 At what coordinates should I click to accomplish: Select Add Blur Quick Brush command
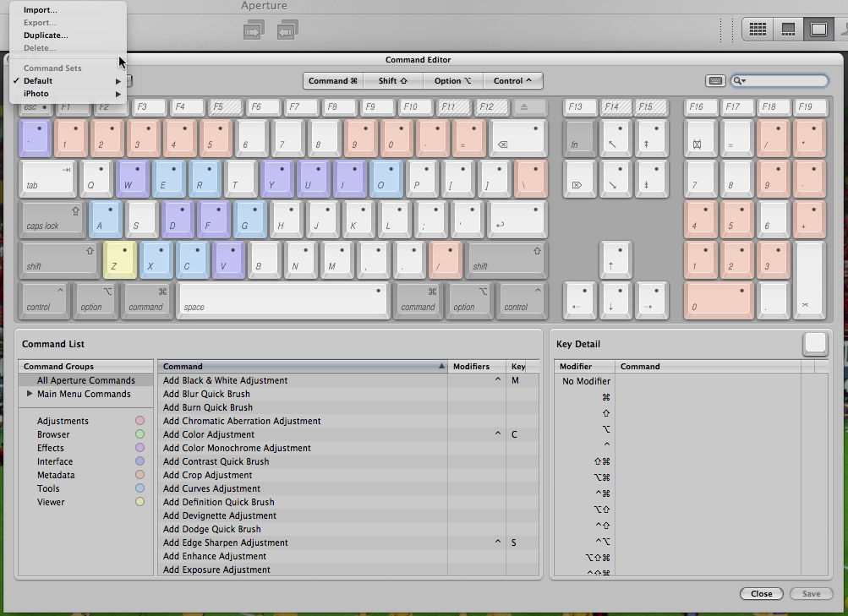coord(348,394)
